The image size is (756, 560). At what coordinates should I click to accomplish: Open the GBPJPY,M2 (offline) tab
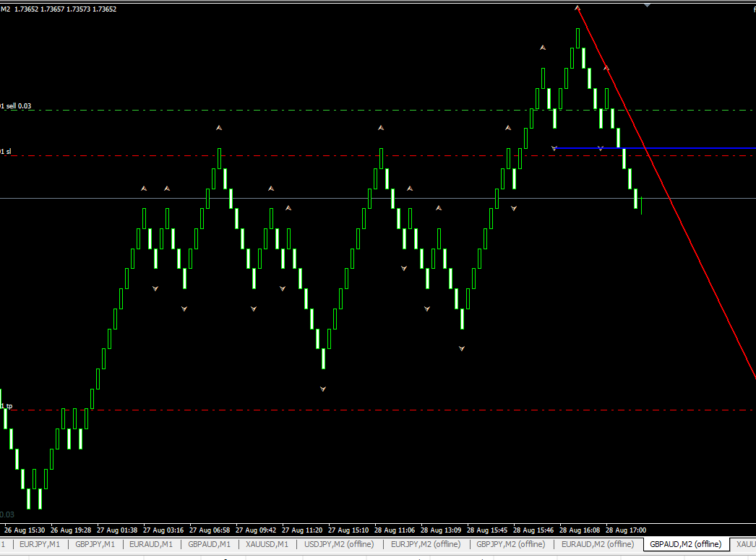[510, 544]
